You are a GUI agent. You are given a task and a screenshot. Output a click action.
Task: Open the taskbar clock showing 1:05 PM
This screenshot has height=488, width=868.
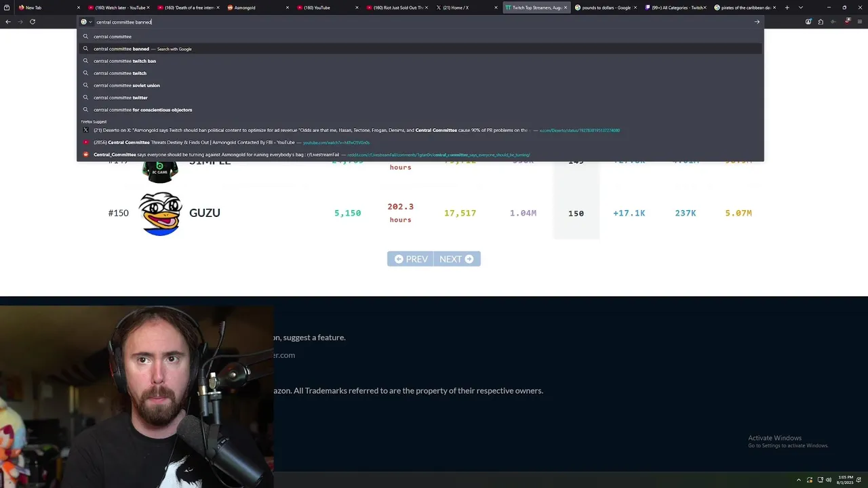845,480
